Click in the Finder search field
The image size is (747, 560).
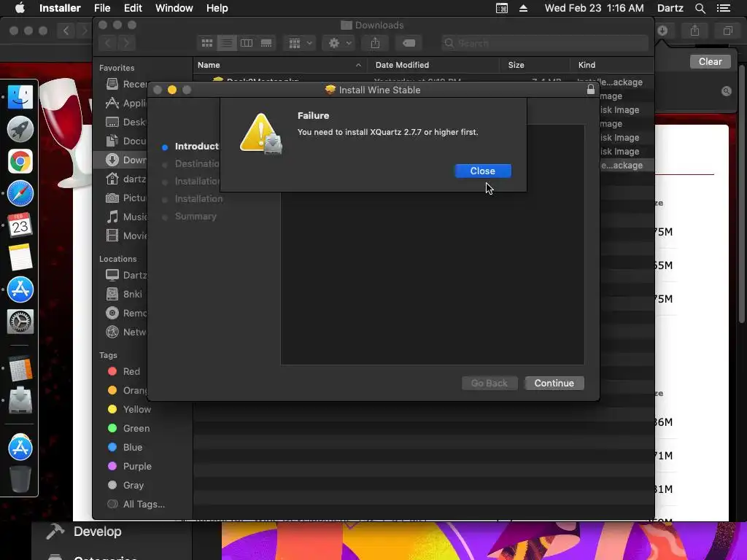point(544,43)
